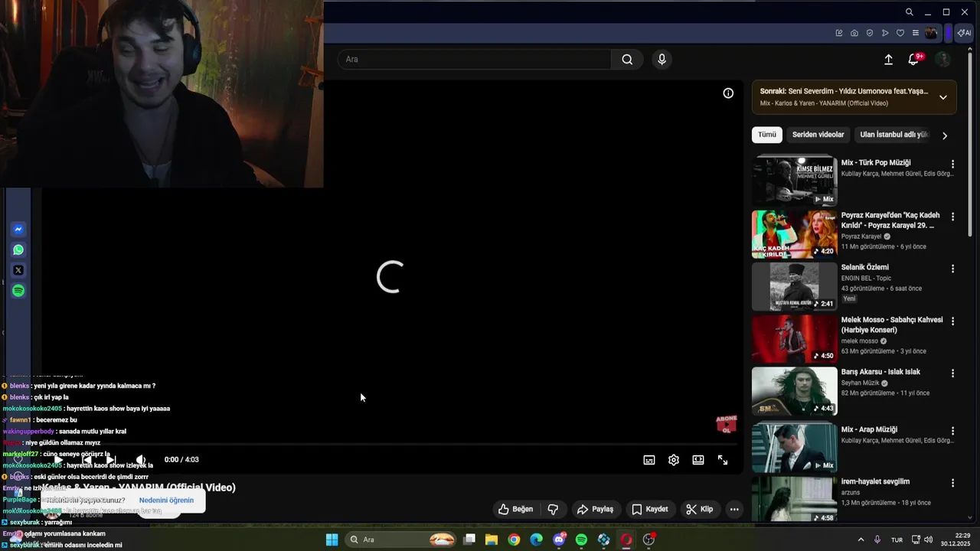Show hidden system tray icons
The height and width of the screenshot is (551, 980).
(861, 540)
